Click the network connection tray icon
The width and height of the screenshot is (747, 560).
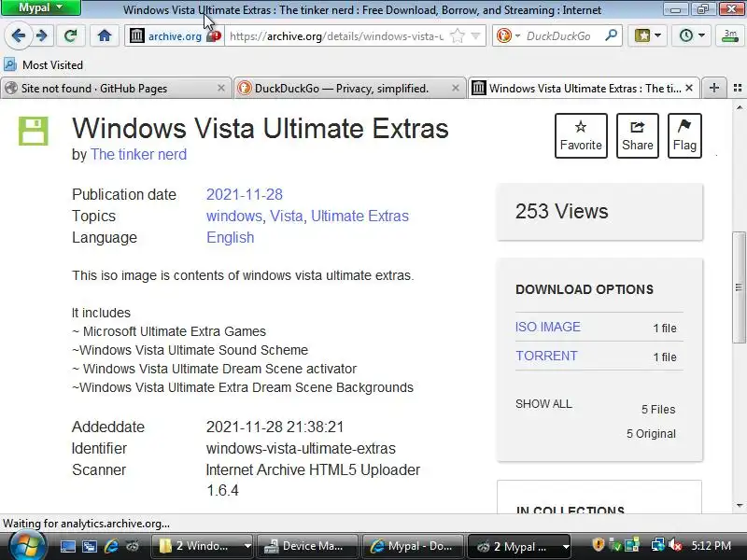[x=658, y=545]
